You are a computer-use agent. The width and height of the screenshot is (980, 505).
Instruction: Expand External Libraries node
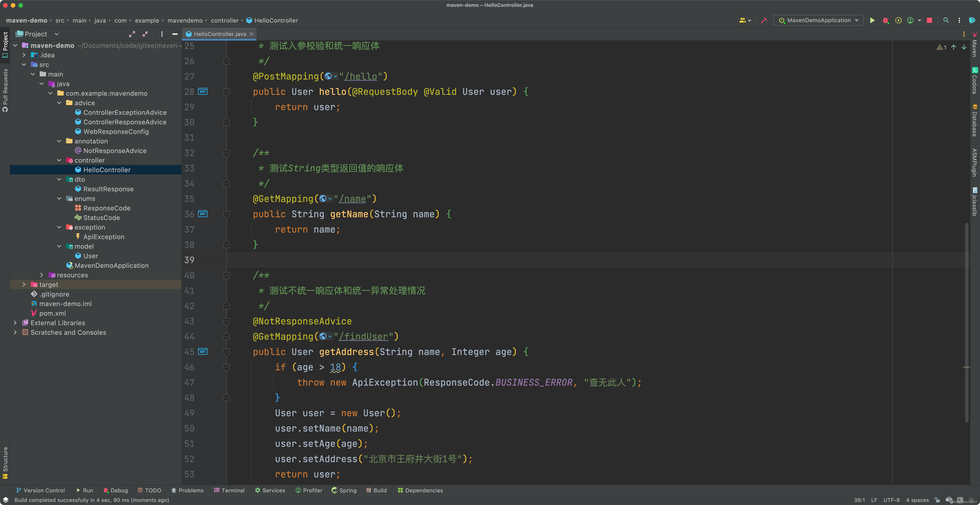tap(15, 323)
